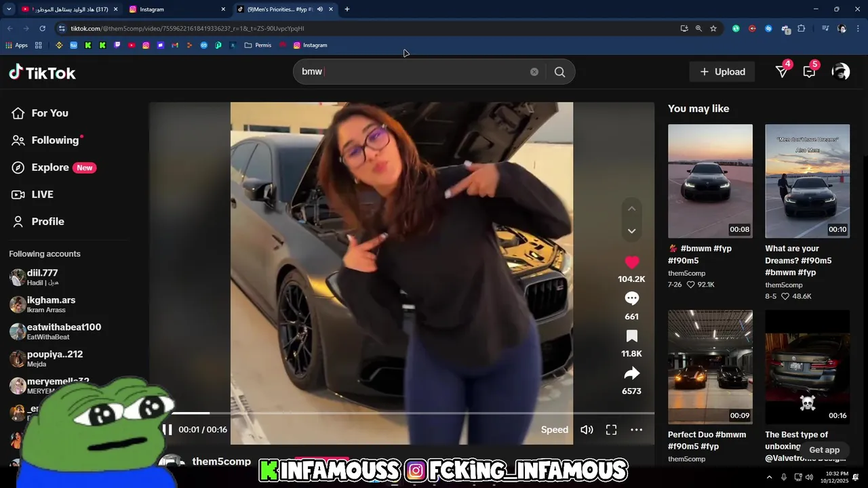This screenshot has height=488, width=868.
Task: Bookmark this page with the star icon
Action: click(713, 28)
